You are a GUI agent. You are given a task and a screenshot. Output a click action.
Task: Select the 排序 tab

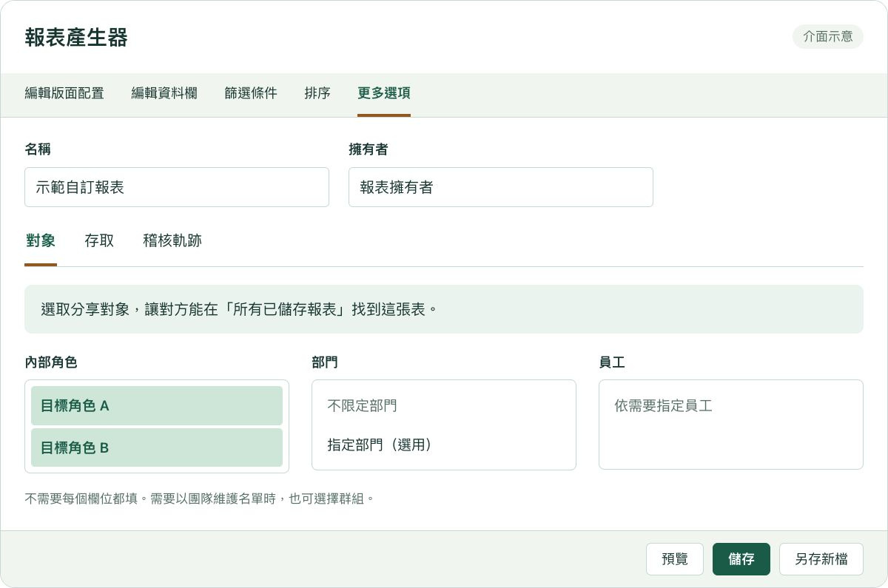coord(317,93)
